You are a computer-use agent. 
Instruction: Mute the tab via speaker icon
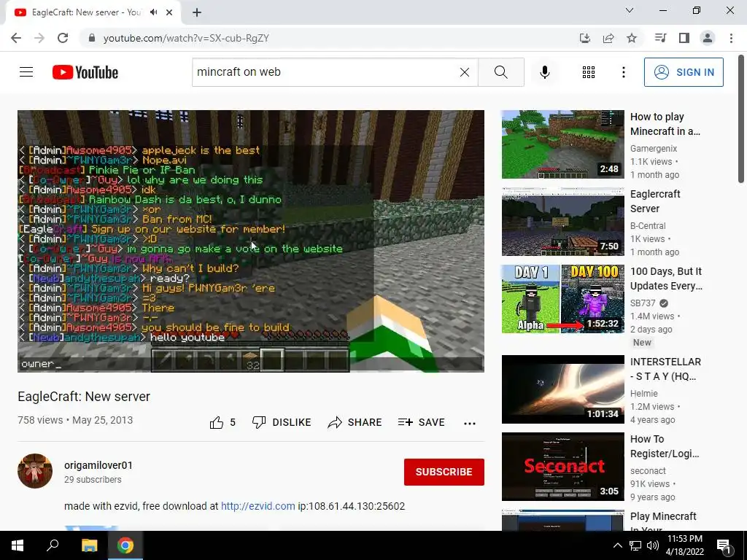(x=153, y=12)
